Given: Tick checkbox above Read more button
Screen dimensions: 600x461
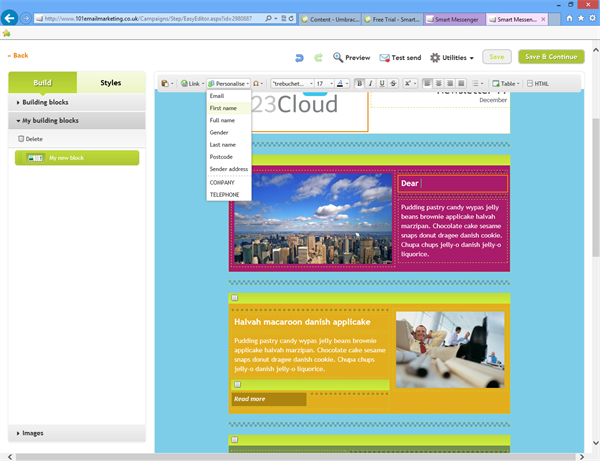Looking at the screenshot, I should 238,384.
